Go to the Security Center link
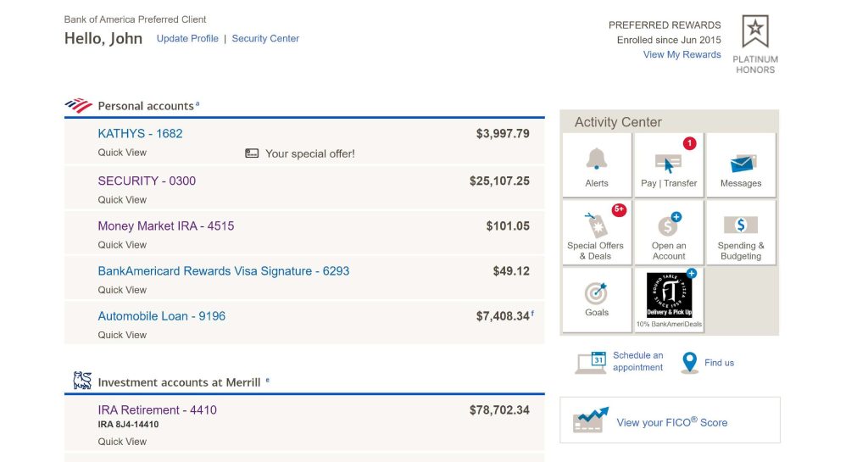868x462 pixels. 265,39
